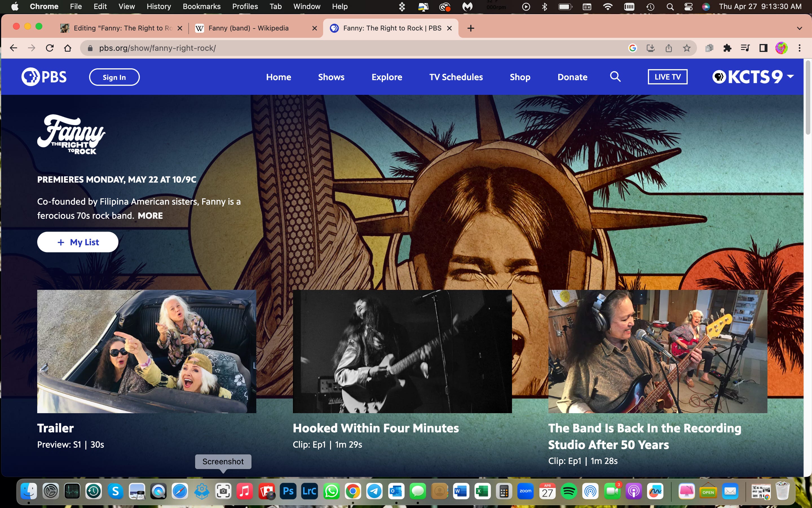Viewport: 812px width, 508px height.
Task: Open Finder from the Dock
Action: pyautogui.click(x=29, y=492)
